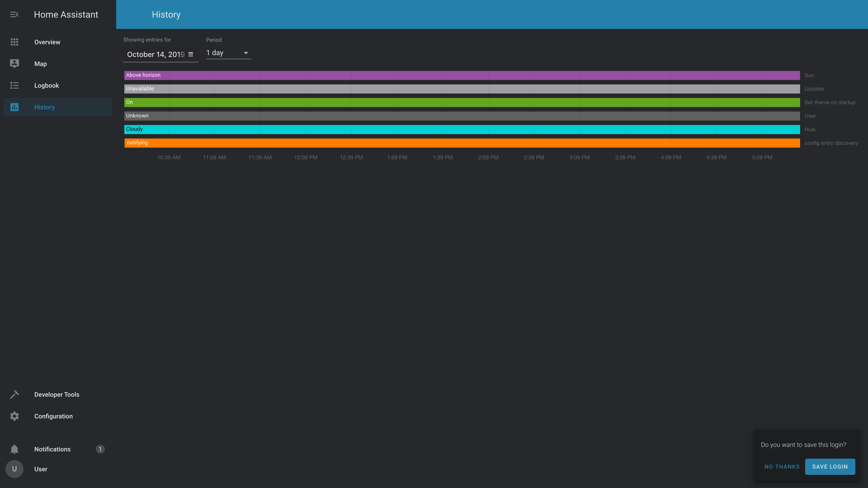Open the calendar date picker icon
The image size is (868, 488).
(191, 54)
